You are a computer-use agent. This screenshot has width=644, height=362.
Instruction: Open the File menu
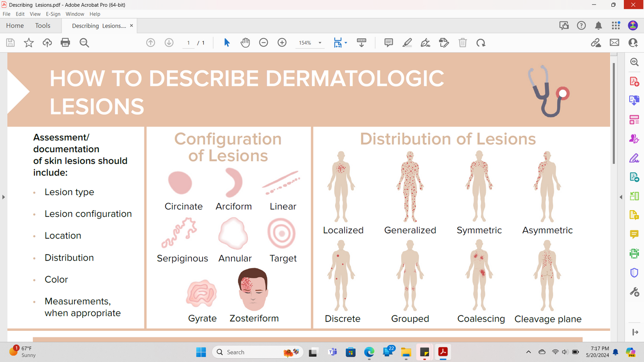pos(7,14)
